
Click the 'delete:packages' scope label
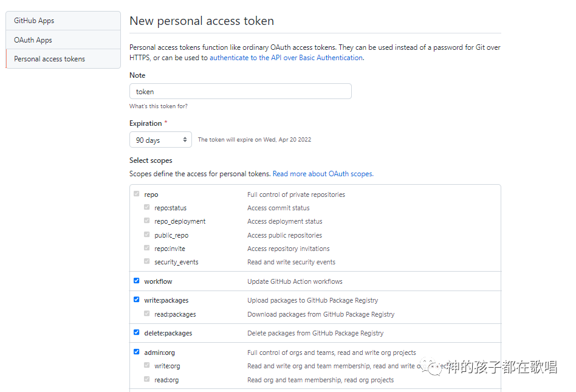click(x=168, y=333)
